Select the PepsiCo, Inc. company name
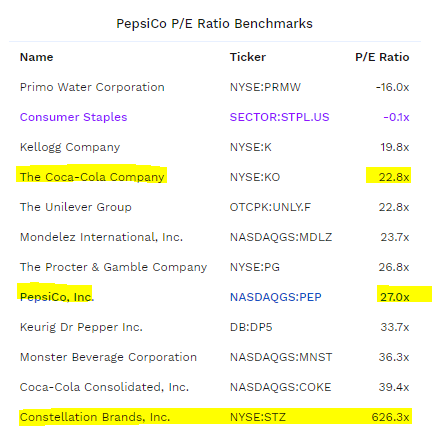This screenshot has width=433, height=435. [x=57, y=297]
